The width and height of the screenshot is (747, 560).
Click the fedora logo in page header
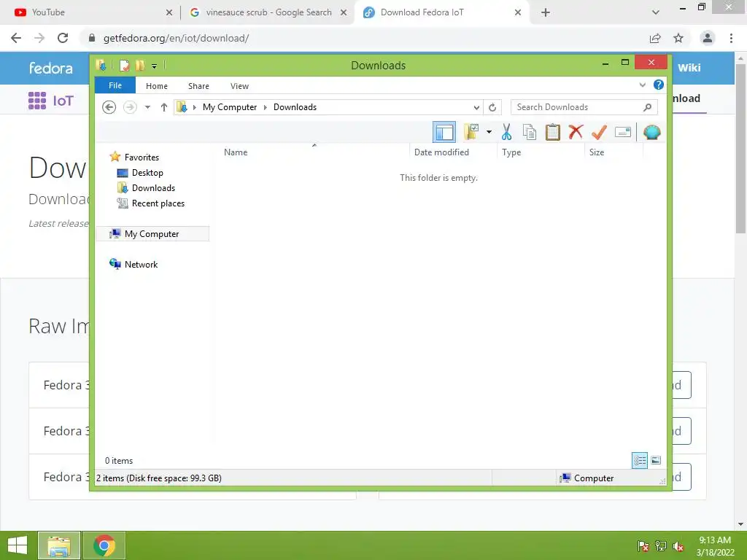pyautogui.click(x=51, y=68)
